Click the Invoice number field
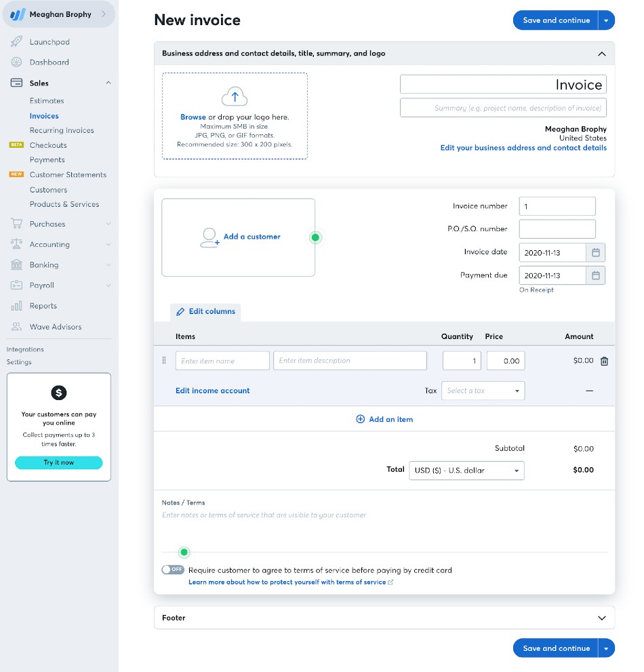644x672 pixels. [x=557, y=206]
